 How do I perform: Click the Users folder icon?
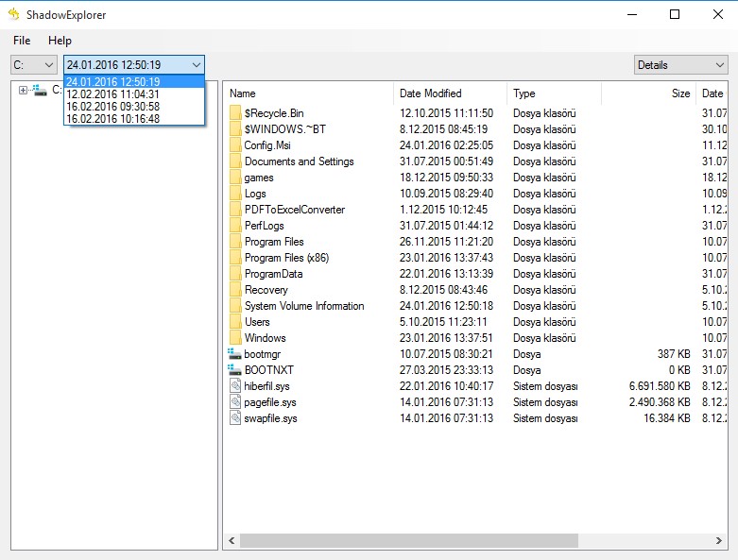click(235, 322)
